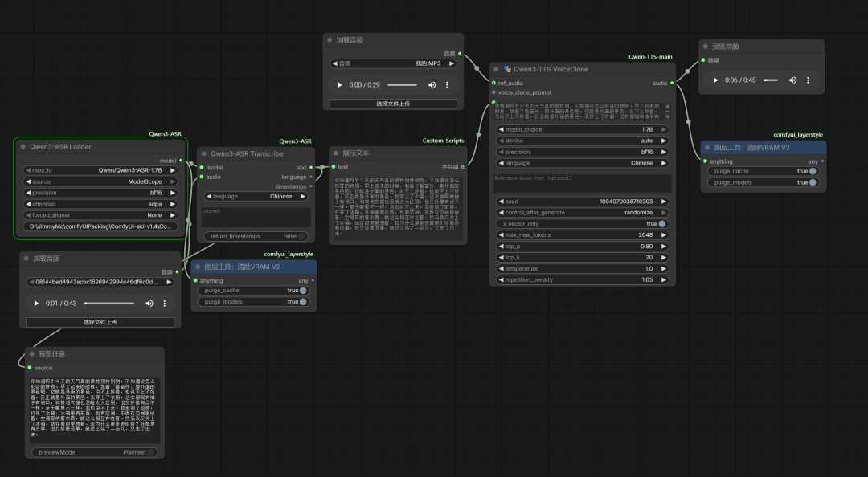Decrease top_p value with left arrow
Image resolution: width=868 pixels, height=477 pixels.
click(501, 247)
